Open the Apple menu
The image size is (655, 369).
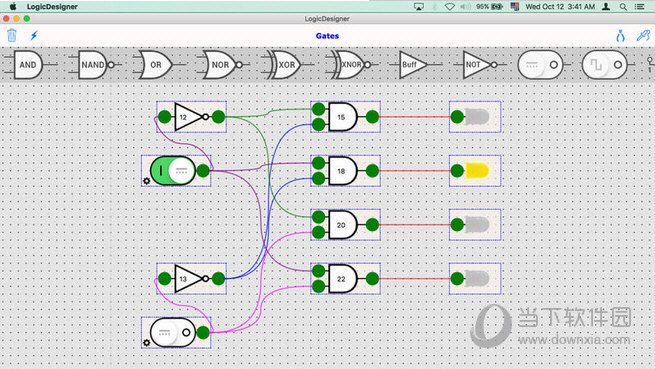(13, 6)
